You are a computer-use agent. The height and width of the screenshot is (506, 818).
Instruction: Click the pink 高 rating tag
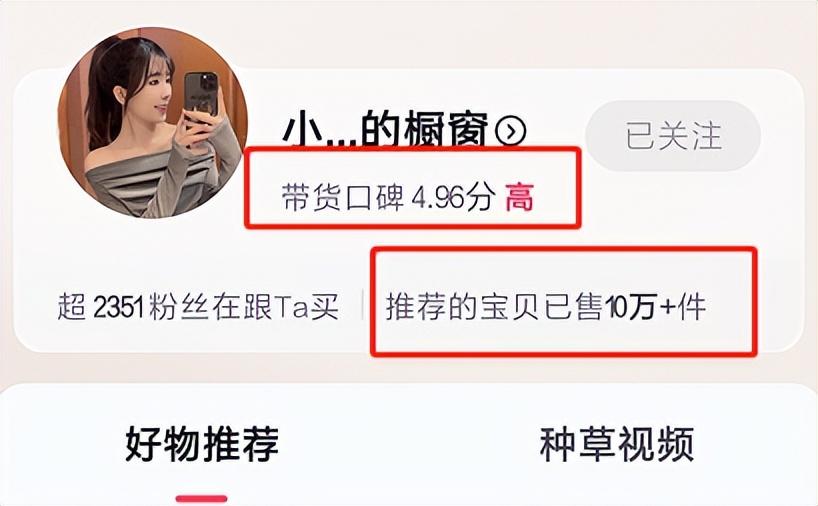(x=519, y=198)
